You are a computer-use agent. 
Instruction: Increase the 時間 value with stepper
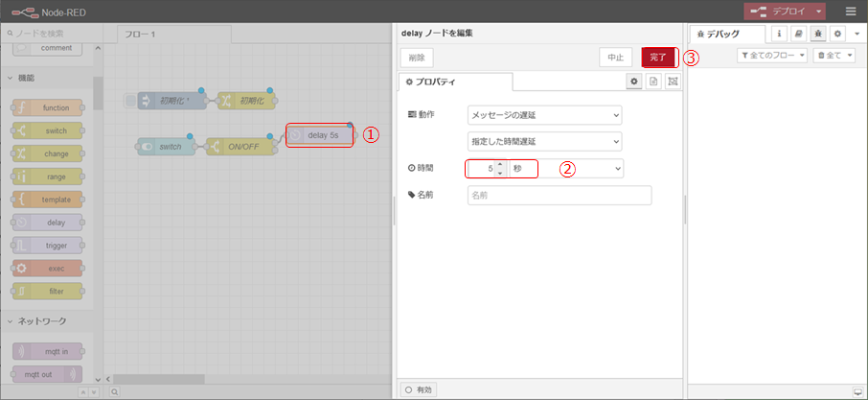click(x=499, y=164)
